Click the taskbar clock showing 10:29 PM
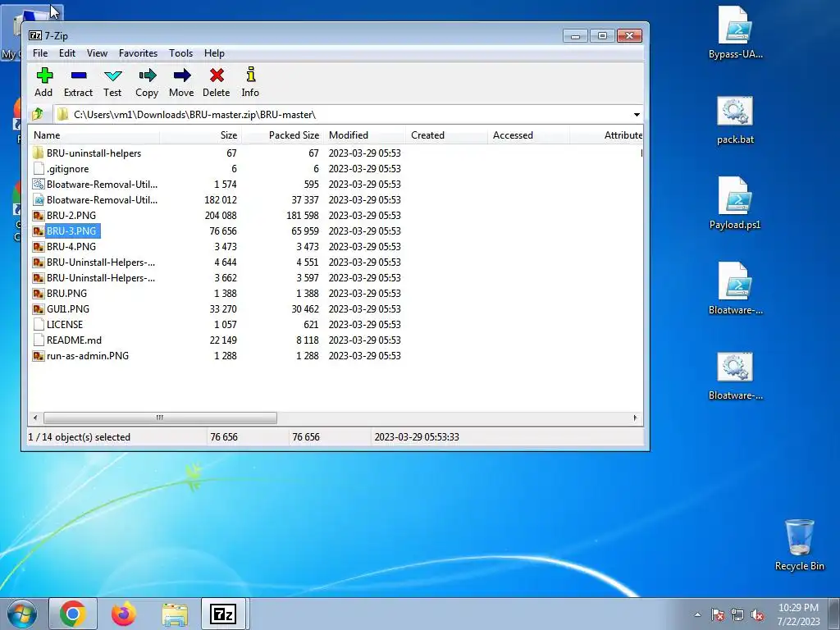840x630 pixels. (798, 614)
